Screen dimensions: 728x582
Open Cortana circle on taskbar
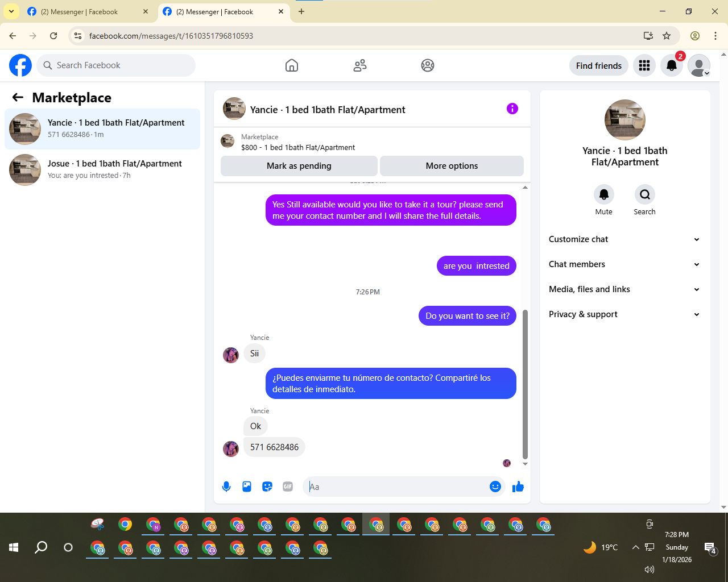[x=68, y=547]
